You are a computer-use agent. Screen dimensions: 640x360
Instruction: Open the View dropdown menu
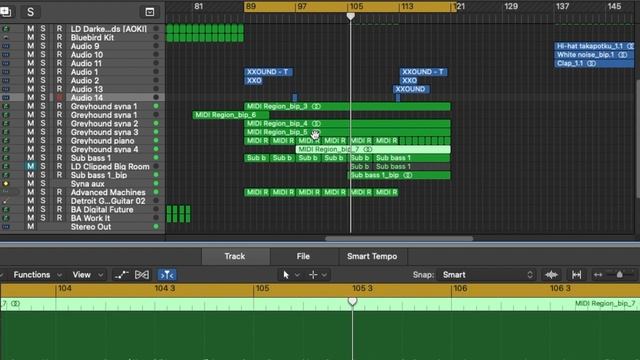click(87, 275)
